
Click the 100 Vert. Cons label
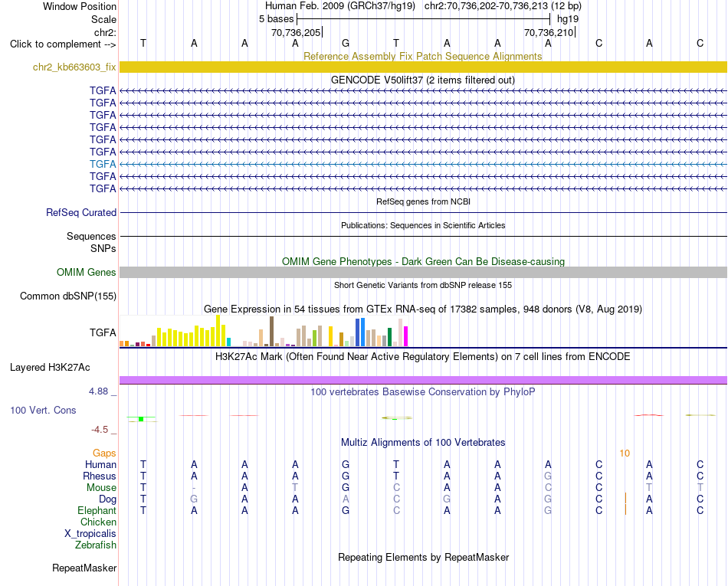(43, 410)
